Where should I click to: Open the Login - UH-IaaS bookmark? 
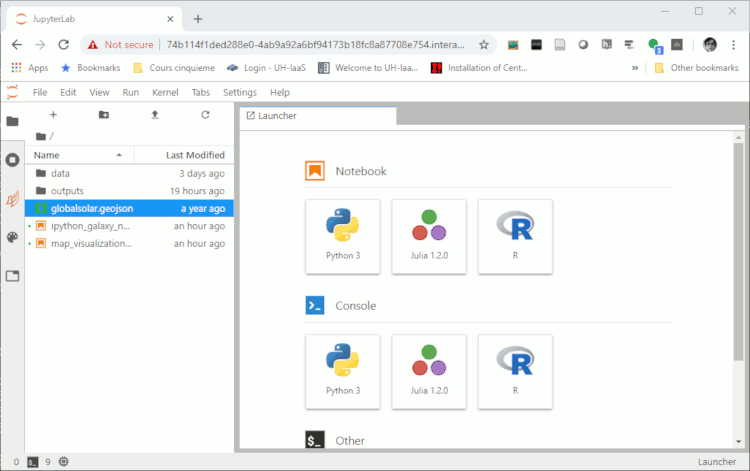[266, 68]
